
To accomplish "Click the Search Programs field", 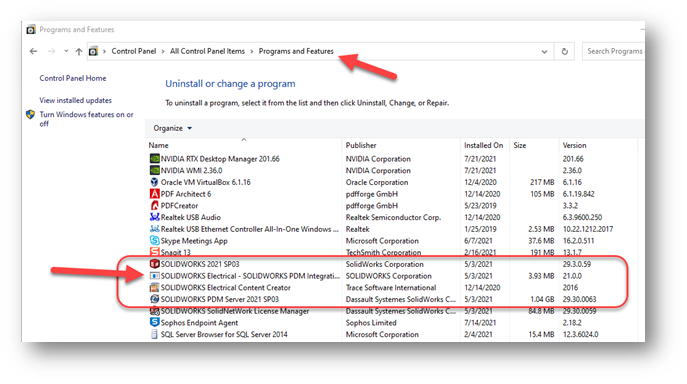I will pos(613,51).
